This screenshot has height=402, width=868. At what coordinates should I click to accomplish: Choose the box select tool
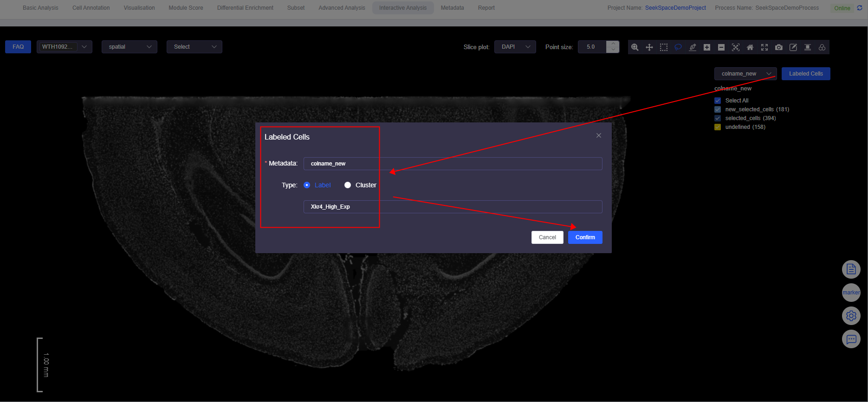point(664,47)
